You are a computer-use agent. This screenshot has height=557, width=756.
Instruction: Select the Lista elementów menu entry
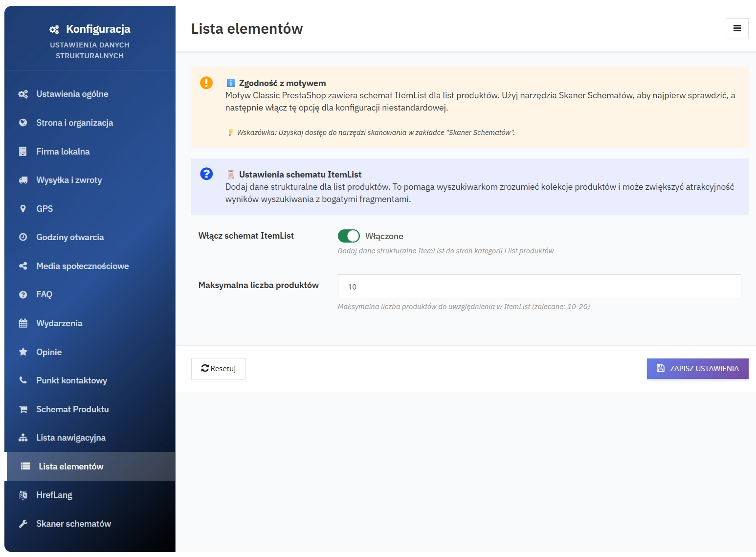pos(71,466)
